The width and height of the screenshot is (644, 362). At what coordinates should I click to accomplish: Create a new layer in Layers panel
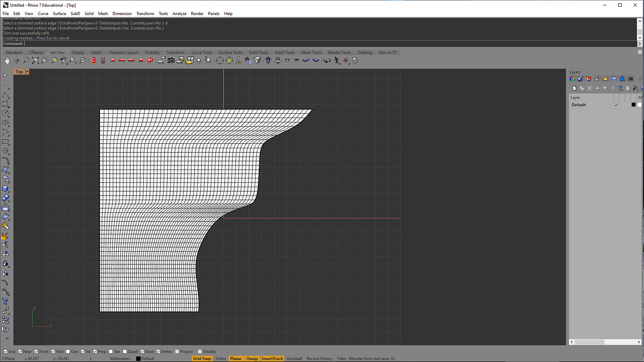[574, 88]
